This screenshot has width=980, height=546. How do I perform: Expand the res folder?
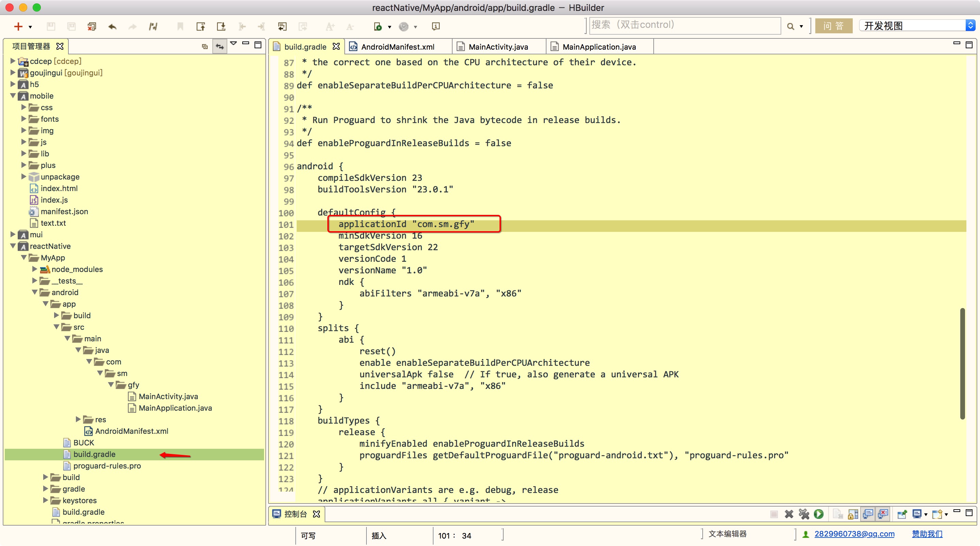point(78,419)
